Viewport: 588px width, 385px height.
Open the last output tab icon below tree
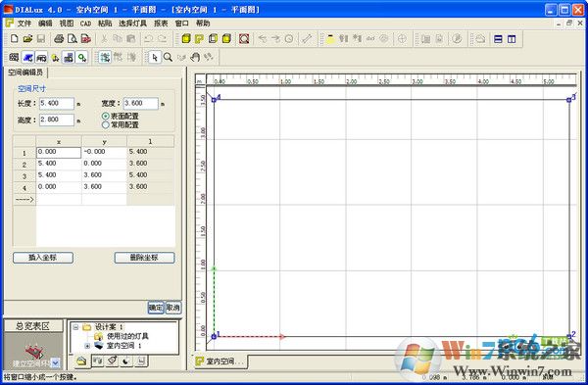[x=141, y=361]
